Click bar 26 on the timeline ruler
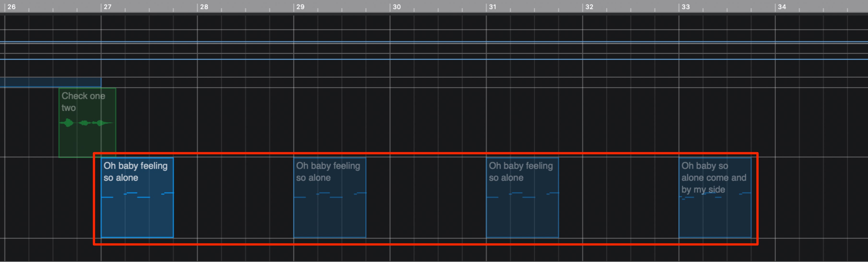Image resolution: width=868 pixels, height=262 pixels. (x=11, y=7)
